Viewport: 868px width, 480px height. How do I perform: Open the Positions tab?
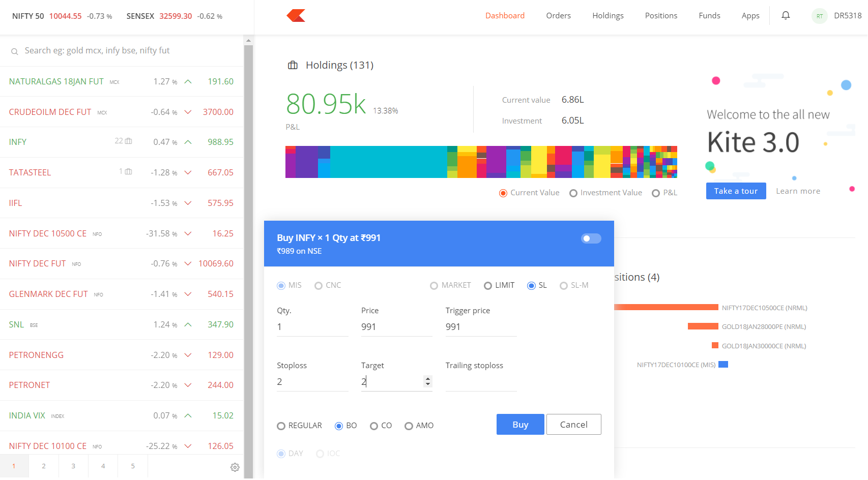(x=661, y=16)
